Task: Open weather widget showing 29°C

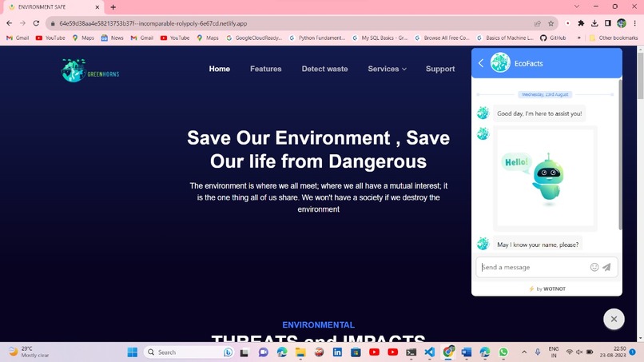Action: tap(29, 352)
